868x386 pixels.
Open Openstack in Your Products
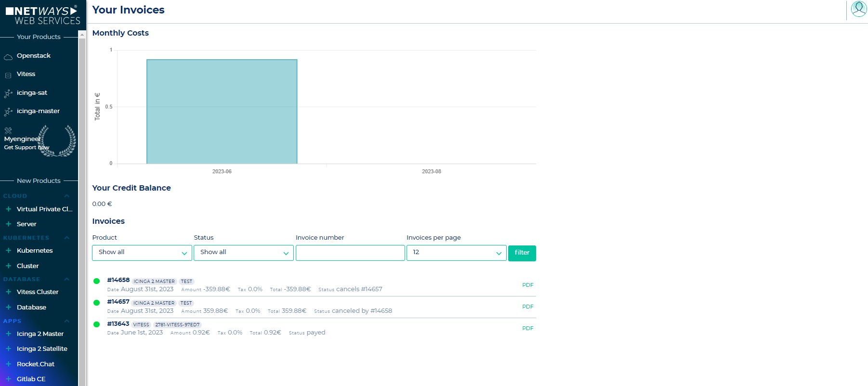click(x=34, y=56)
